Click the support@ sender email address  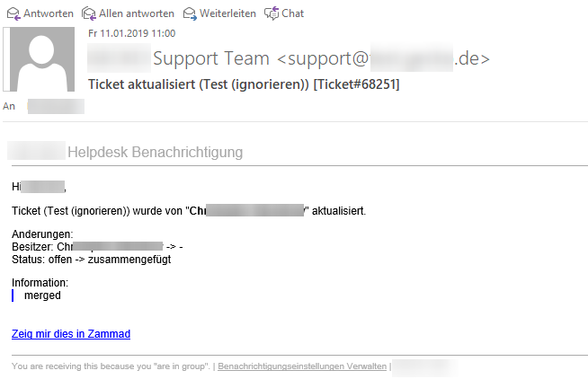point(383,58)
